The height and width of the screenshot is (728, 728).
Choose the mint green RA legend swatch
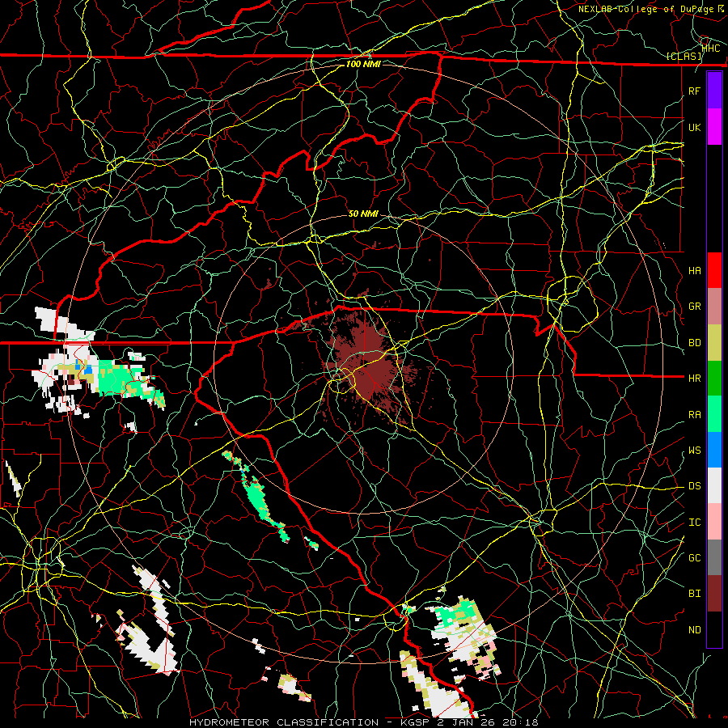pos(714,414)
